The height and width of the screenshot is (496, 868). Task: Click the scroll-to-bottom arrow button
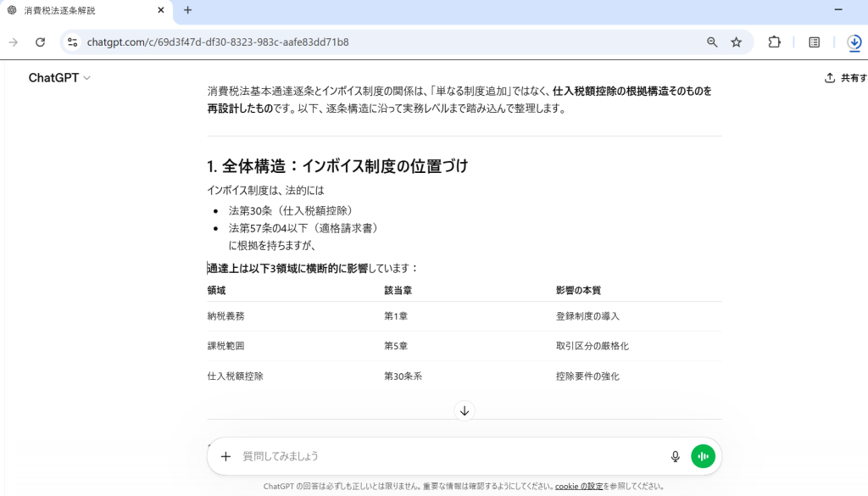pos(465,411)
